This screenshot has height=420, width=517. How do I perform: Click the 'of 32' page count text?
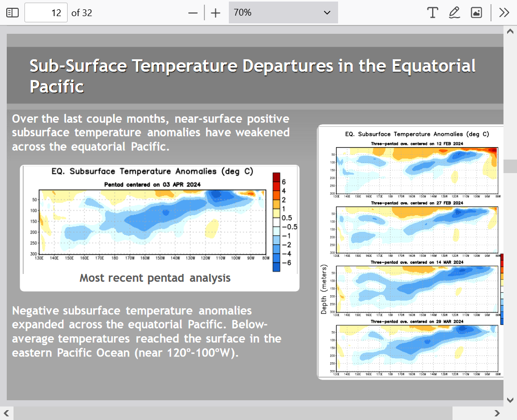82,13
